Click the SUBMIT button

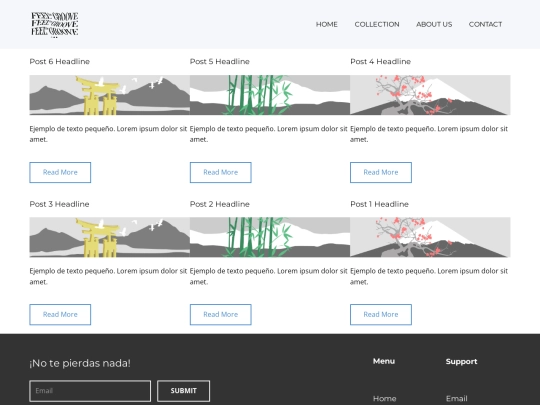click(x=184, y=391)
